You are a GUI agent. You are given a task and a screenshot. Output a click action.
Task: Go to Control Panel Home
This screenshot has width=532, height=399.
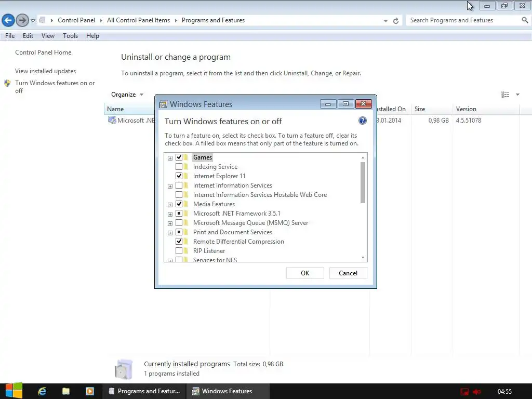pos(43,52)
